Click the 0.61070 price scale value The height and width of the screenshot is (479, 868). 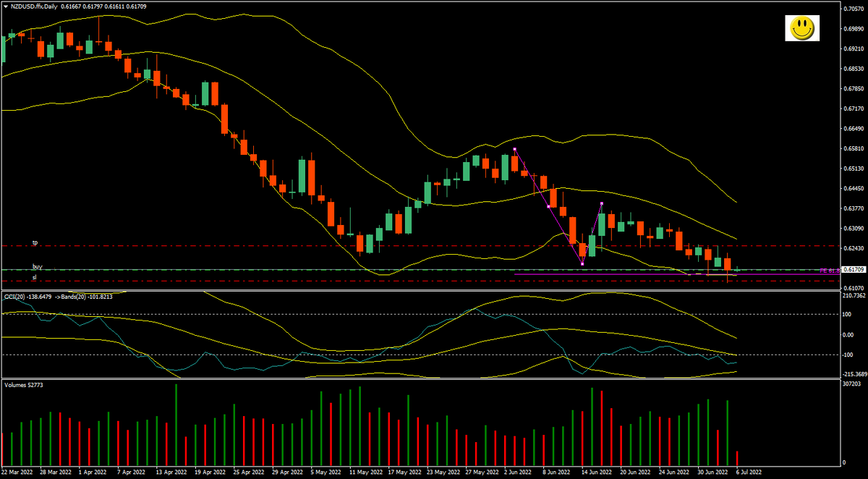point(854,288)
